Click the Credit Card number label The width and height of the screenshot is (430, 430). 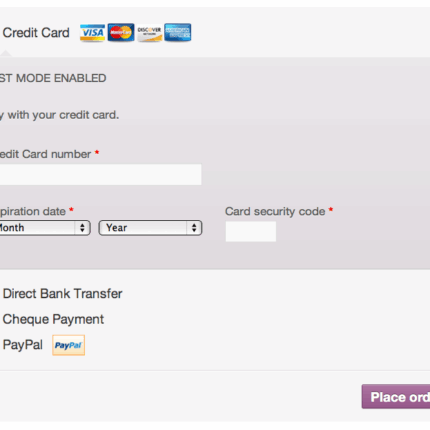45,154
